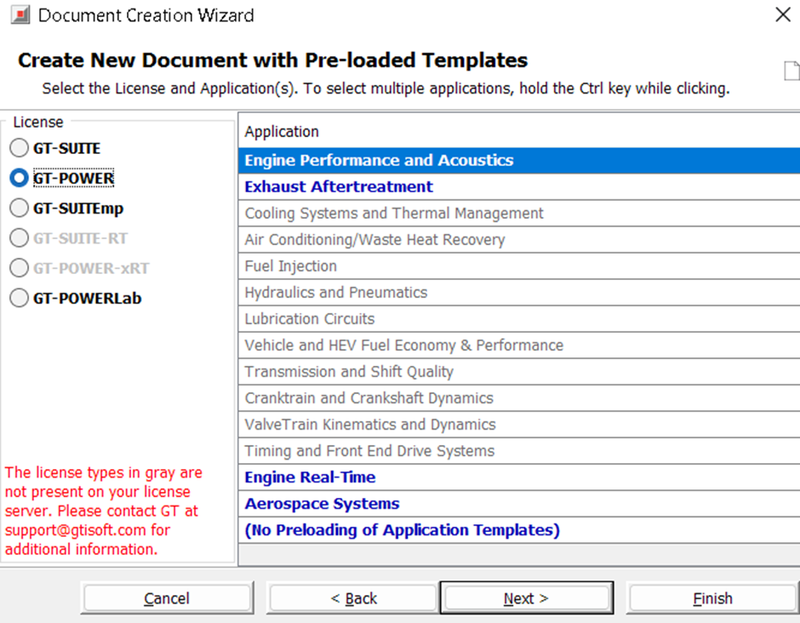800x623 pixels.
Task: Click the Cancel button
Action: (167, 598)
